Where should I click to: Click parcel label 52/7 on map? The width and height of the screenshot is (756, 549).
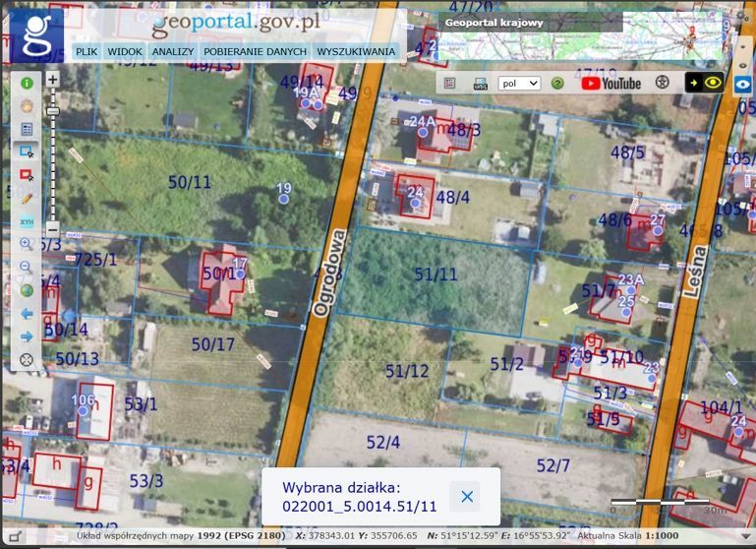(553, 465)
